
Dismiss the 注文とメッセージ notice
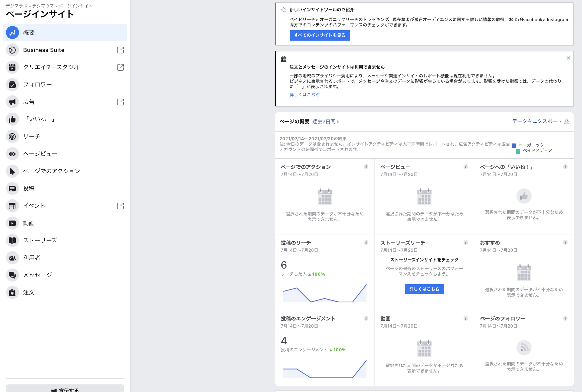point(568,58)
